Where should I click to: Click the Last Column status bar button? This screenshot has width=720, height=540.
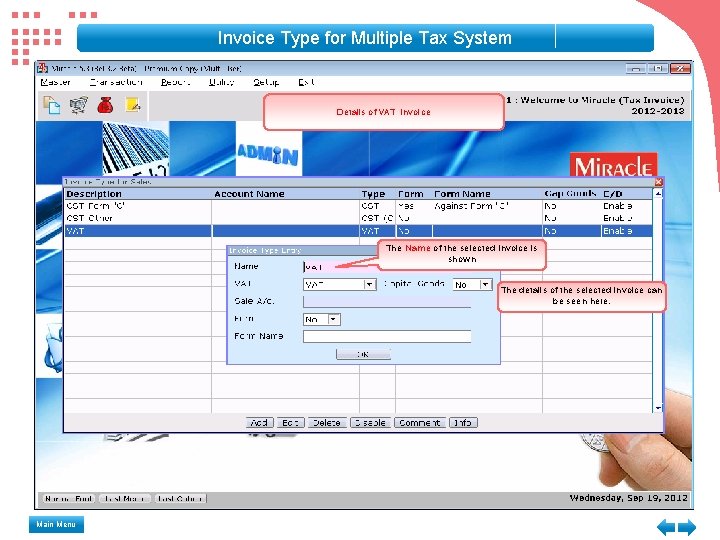point(180,499)
